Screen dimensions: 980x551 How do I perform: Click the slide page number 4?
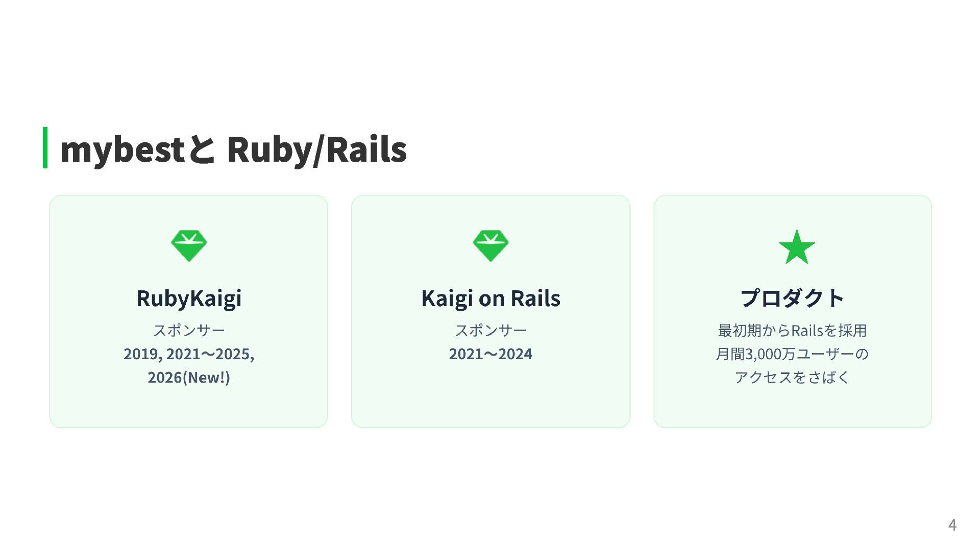point(952,525)
